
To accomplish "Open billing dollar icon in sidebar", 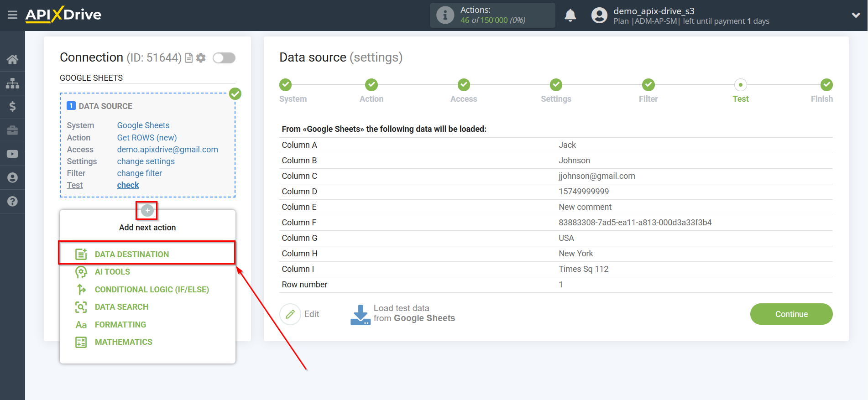I will 12,107.
